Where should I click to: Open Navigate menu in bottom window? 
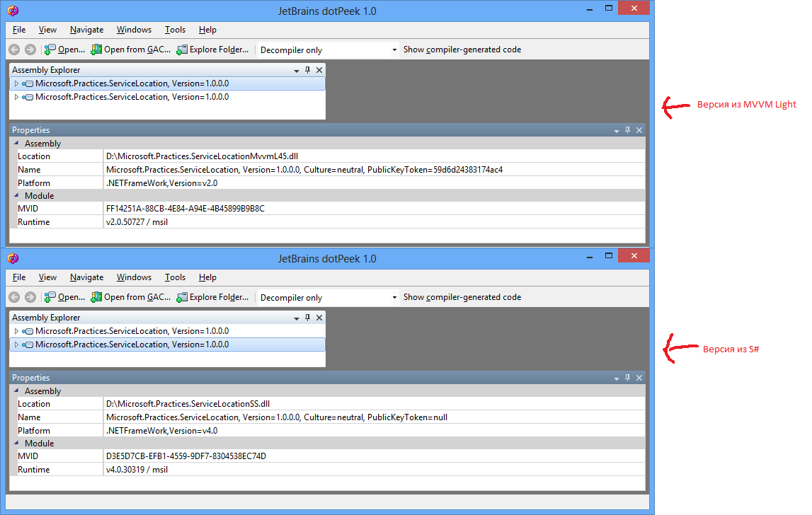point(86,277)
